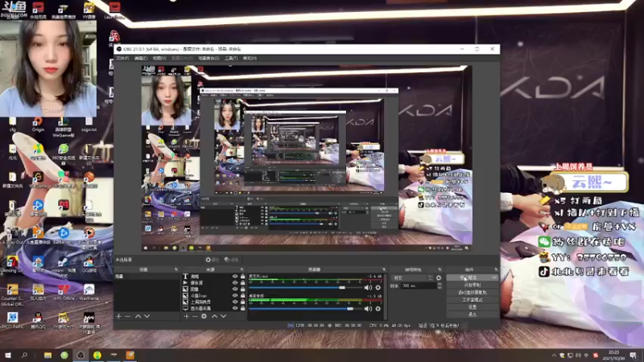Enable 工作室模式 studio mode button

click(x=473, y=299)
